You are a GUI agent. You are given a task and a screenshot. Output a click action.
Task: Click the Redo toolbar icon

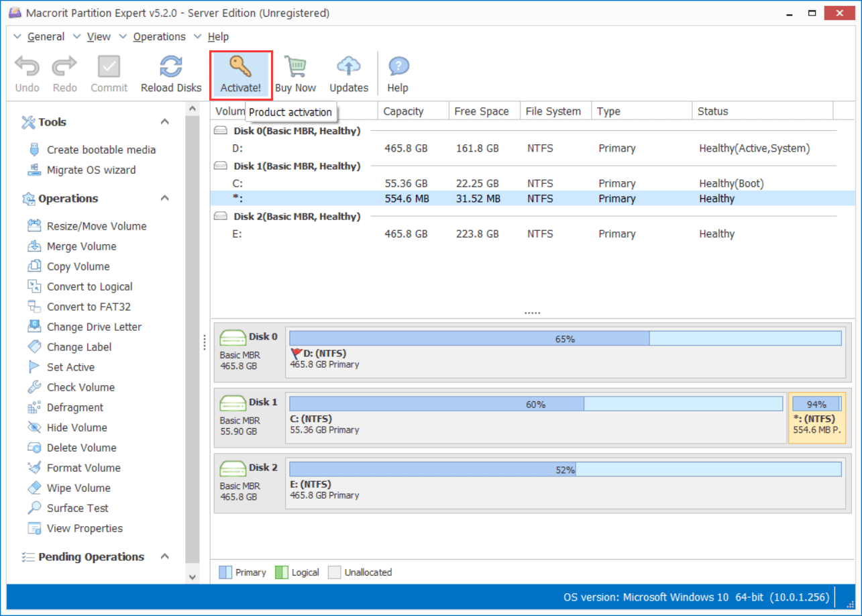(65, 66)
